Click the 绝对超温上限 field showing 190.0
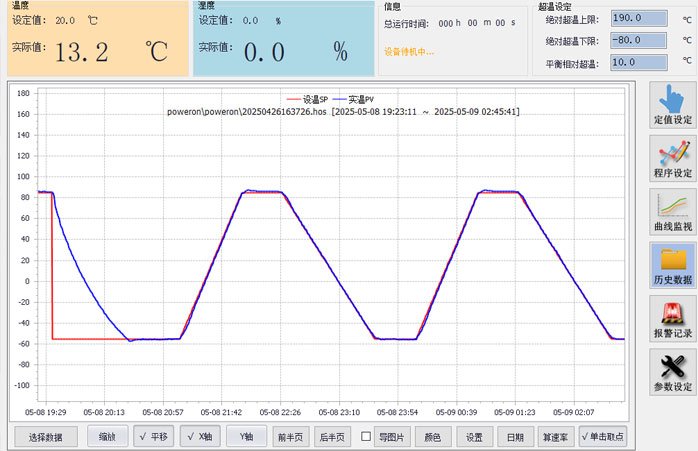This screenshot has width=698, height=451. (x=638, y=18)
